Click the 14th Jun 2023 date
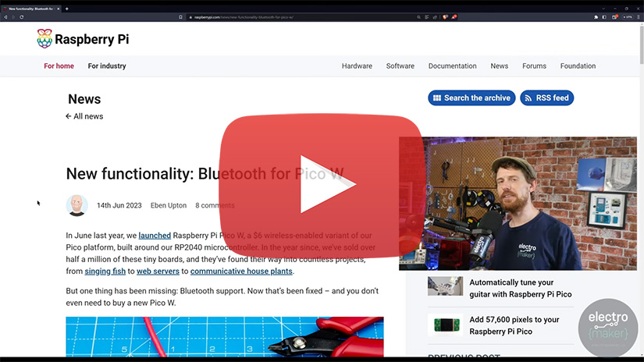This screenshot has height=362, width=644. [x=119, y=205]
